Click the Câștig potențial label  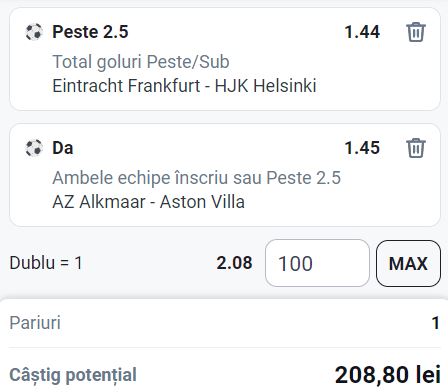[x=73, y=375]
